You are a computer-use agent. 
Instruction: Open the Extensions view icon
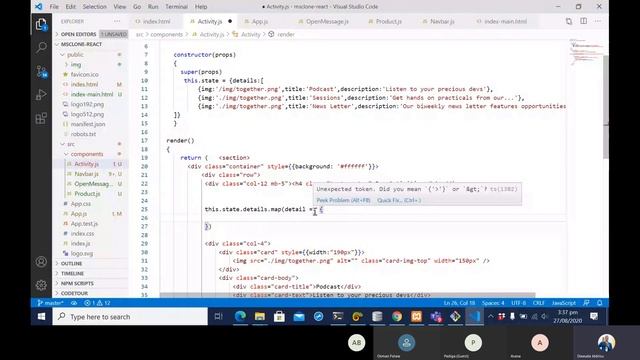point(41,118)
